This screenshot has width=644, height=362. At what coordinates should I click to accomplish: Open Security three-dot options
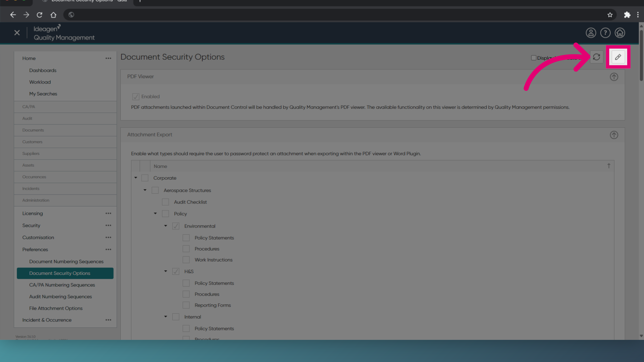point(108,225)
